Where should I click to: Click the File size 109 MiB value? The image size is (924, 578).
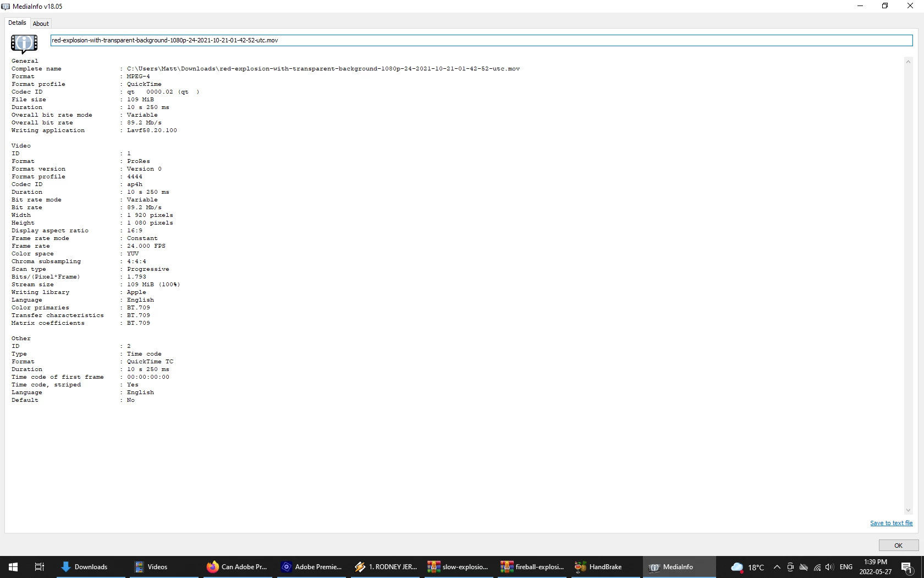[140, 100]
